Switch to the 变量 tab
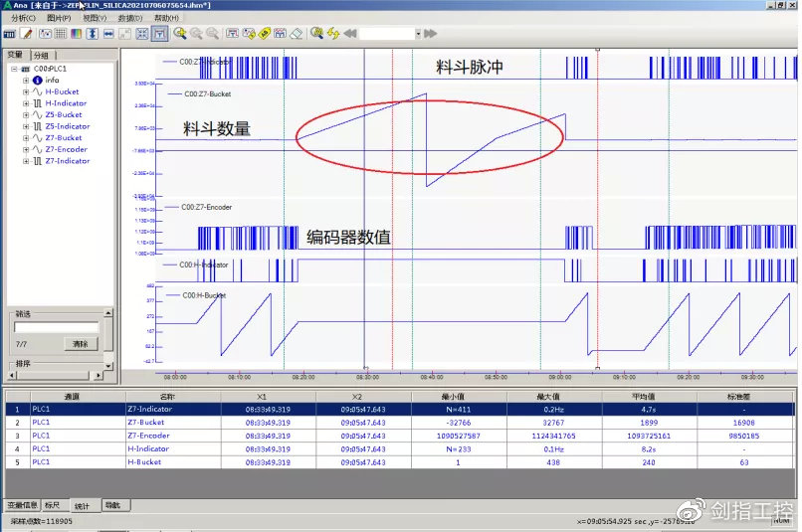This screenshot has height=532, width=802. tap(15, 55)
